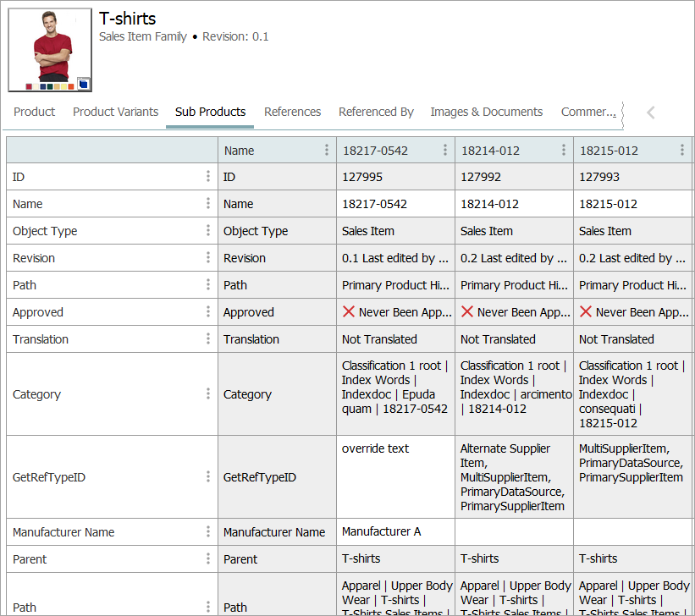The width and height of the screenshot is (695, 616).
Task: Click the ID row options dots
Action: [208, 177]
